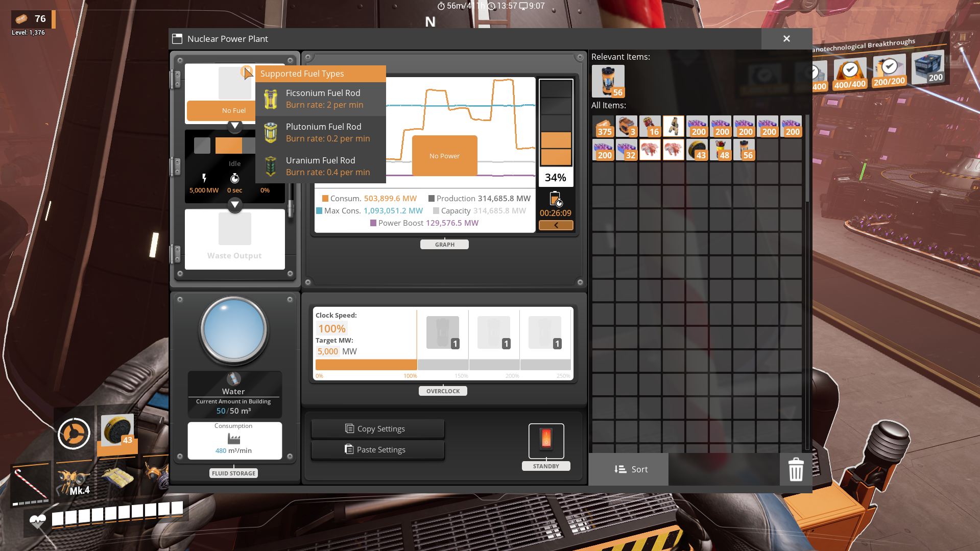
Task: Click the first power shard slot
Action: click(443, 332)
